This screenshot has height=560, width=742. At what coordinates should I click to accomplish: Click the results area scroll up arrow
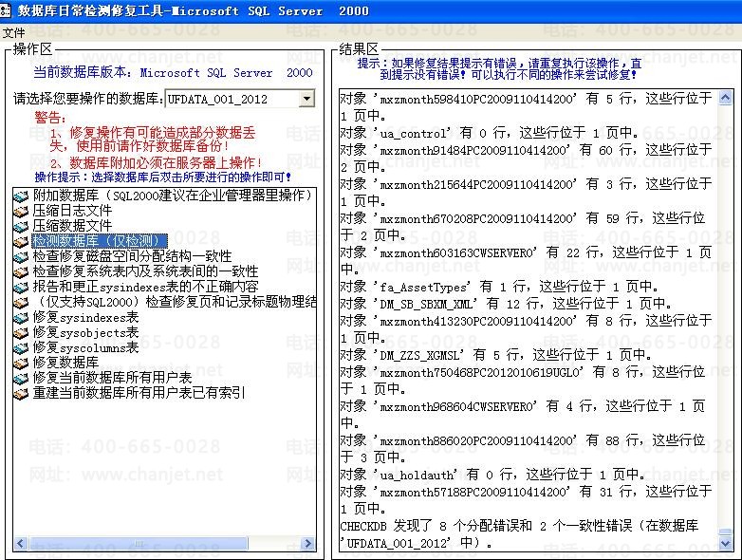pyautogui.click(x=725, y=98)
